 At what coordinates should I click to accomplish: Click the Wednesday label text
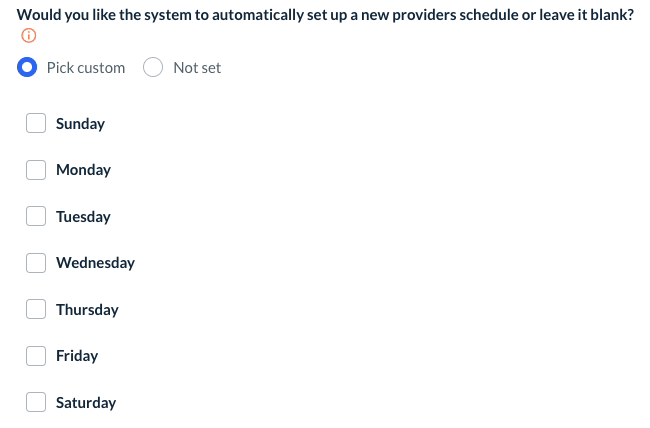point(95,263)
